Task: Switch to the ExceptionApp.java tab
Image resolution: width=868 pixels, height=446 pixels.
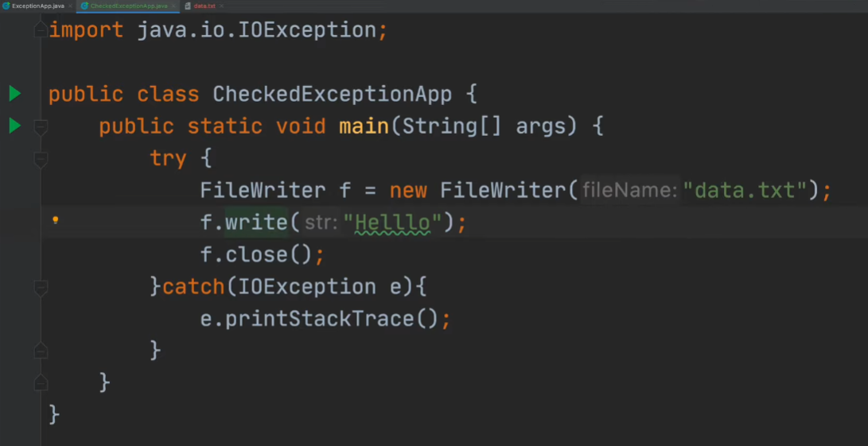Action: (x=37, y=6)
